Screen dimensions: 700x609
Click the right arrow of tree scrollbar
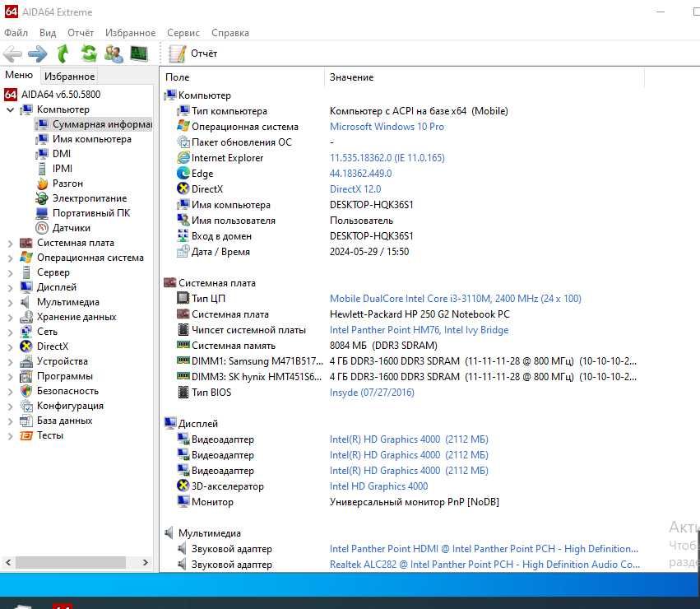(x=145, y=563)
